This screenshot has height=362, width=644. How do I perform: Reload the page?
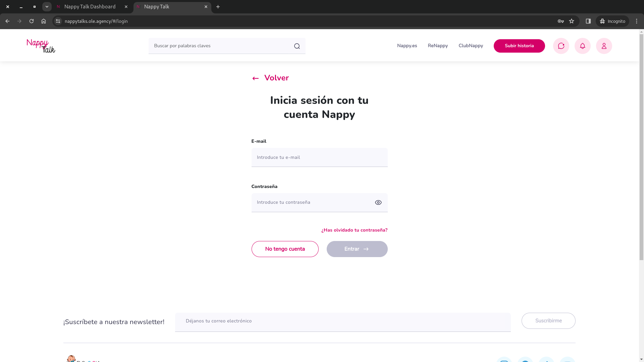click(32, 21)
